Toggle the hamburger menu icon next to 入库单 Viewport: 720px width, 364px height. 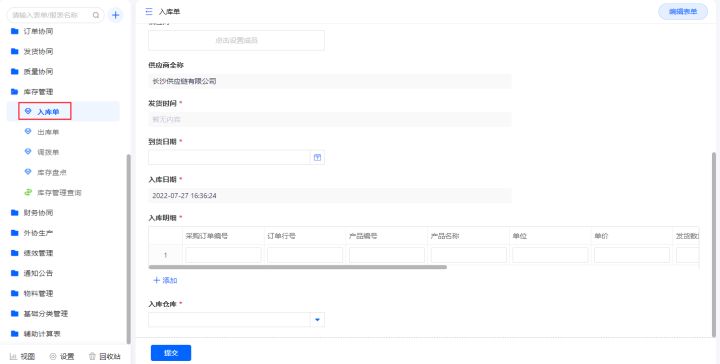coord(149,11)
